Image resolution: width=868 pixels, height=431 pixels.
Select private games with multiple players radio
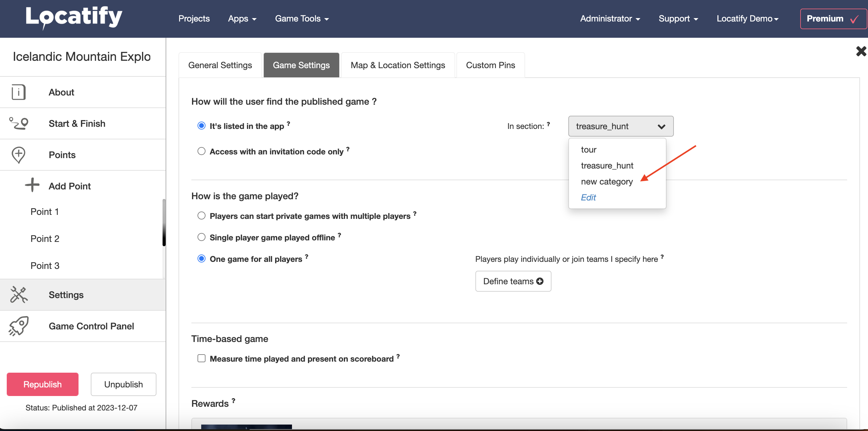(202, 215)
